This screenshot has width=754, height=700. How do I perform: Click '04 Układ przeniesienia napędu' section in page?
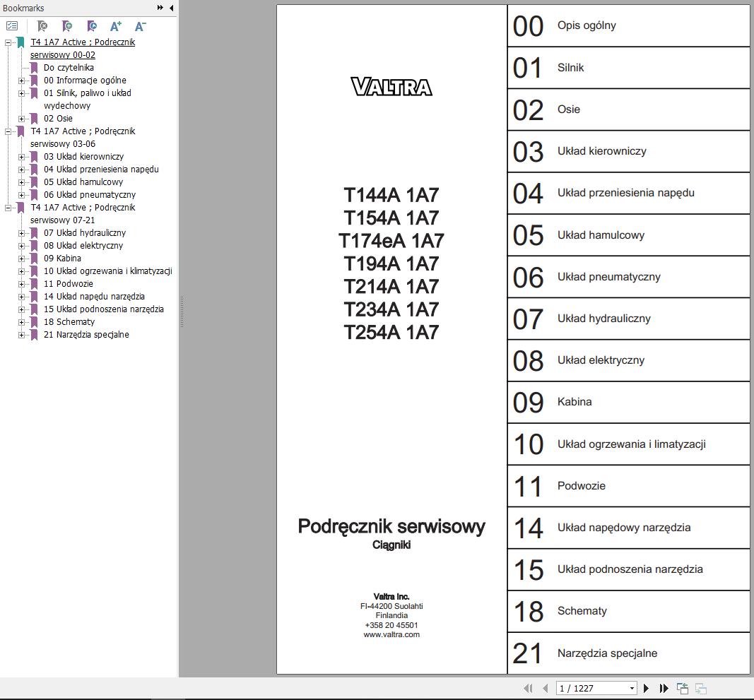628,194
